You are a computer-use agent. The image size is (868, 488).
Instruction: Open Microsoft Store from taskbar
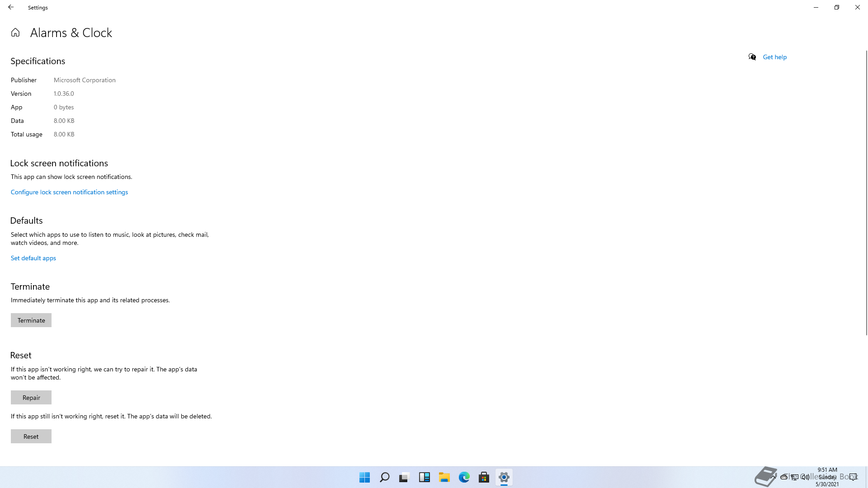click(x=484, y=477)
